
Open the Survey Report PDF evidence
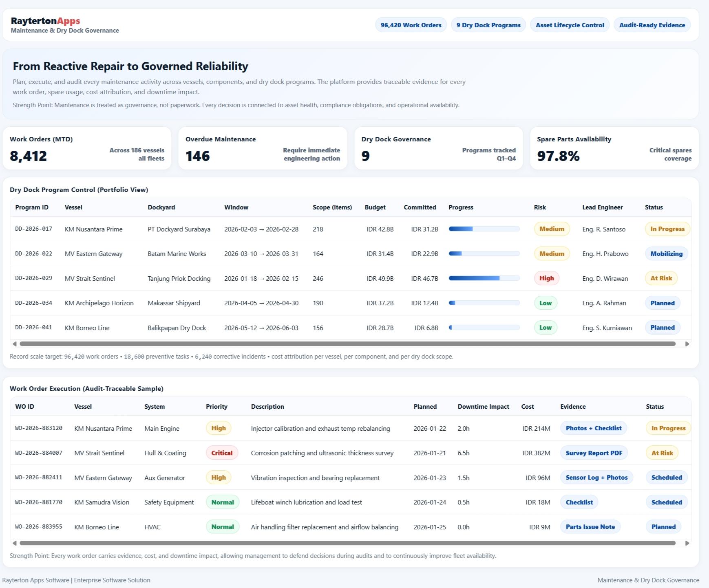point(594,453)
